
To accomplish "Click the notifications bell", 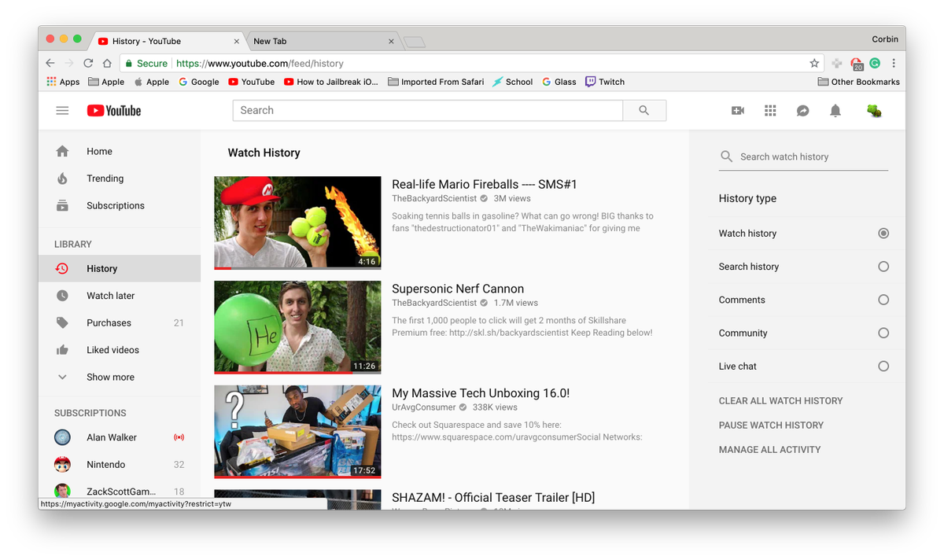I will (835, 110).
